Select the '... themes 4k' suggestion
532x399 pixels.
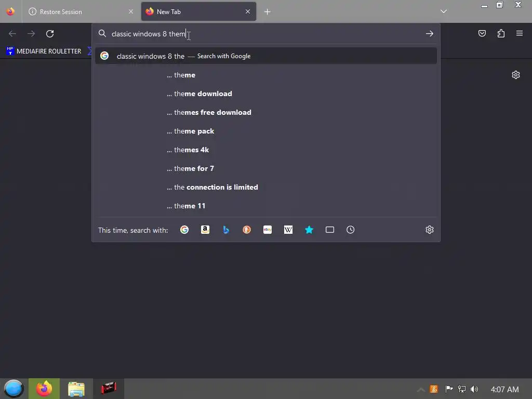point(266,150)
